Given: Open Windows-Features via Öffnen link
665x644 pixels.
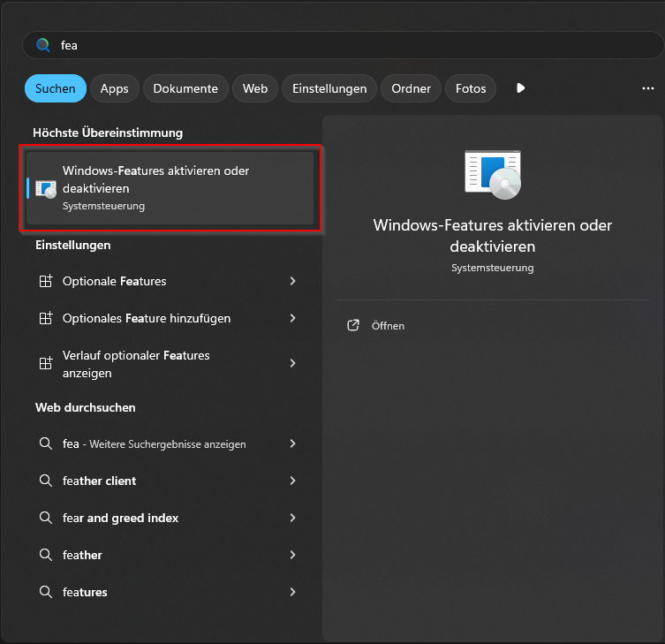Looking at the screenshot, I should tap(388, 326).
